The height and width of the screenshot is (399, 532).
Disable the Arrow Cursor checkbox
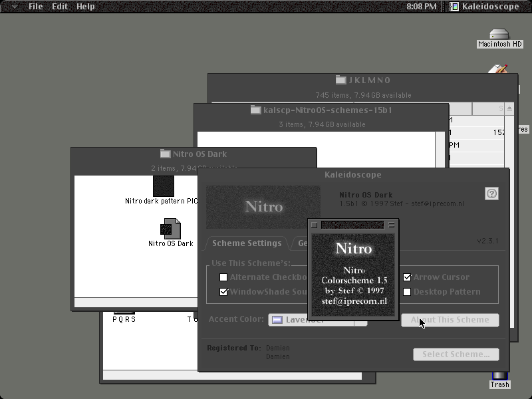pos(407,277)
